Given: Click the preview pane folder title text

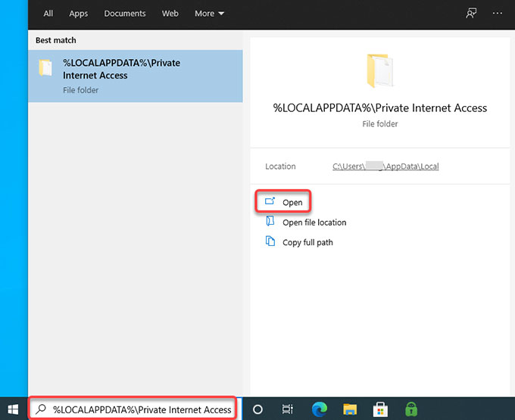Looking at the screenshot, I should pos(380,108).
